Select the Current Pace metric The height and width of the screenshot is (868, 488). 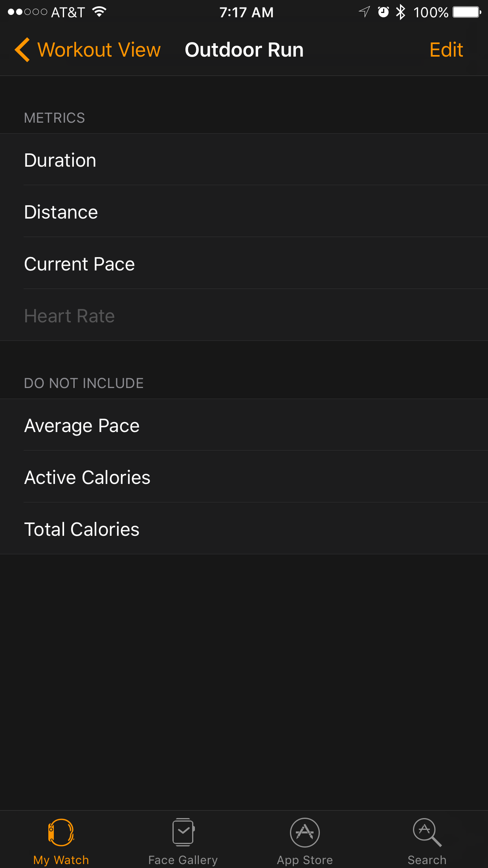(x=244, y=264)
